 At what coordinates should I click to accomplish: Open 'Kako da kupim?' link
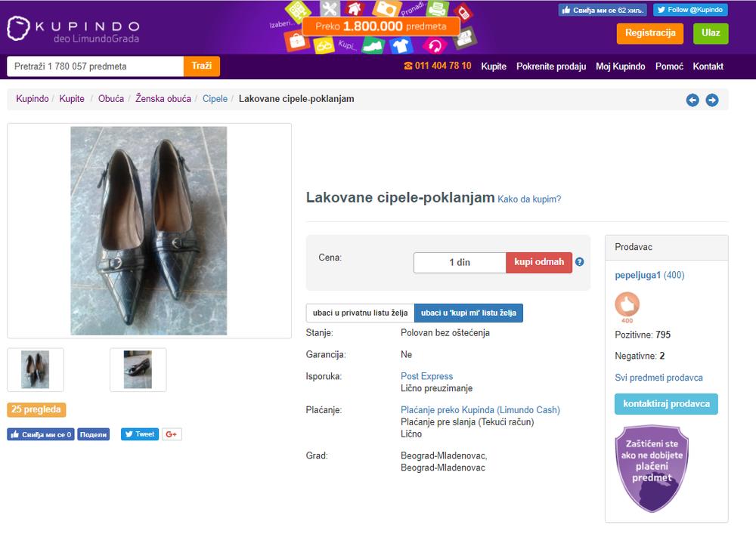tap(529, 199)
